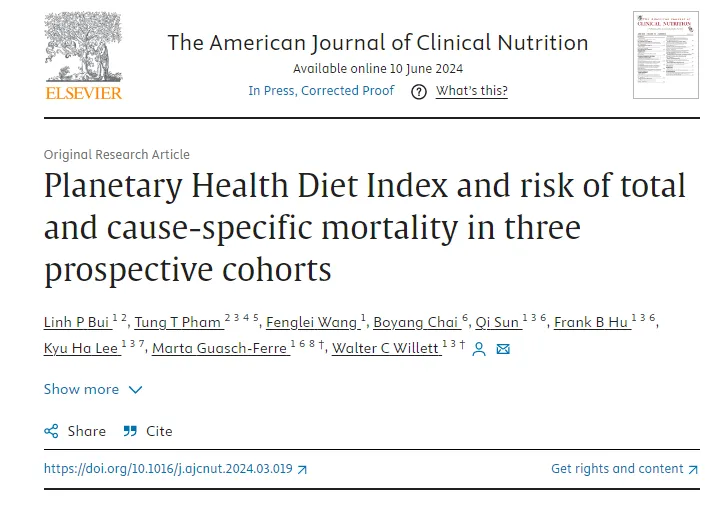This screenshot has height=506, width=719.
Task: Select author Marta Guasch-Ferre
Action: 221,349
